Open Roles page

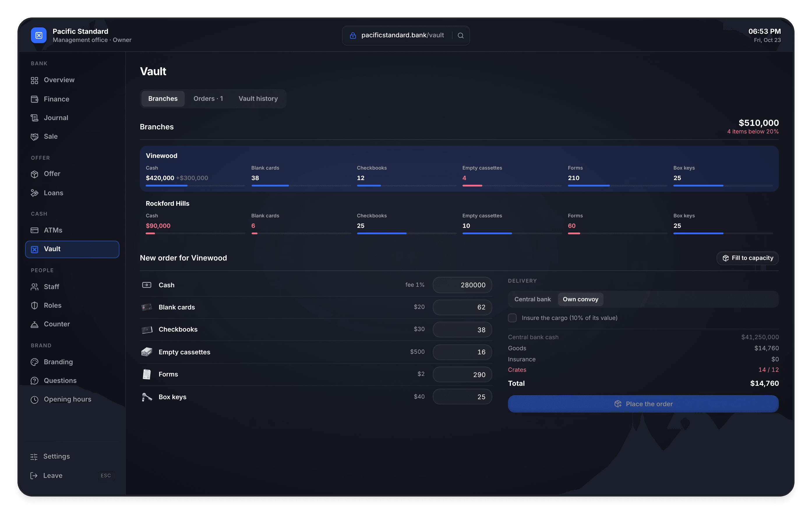coord(72,305)
